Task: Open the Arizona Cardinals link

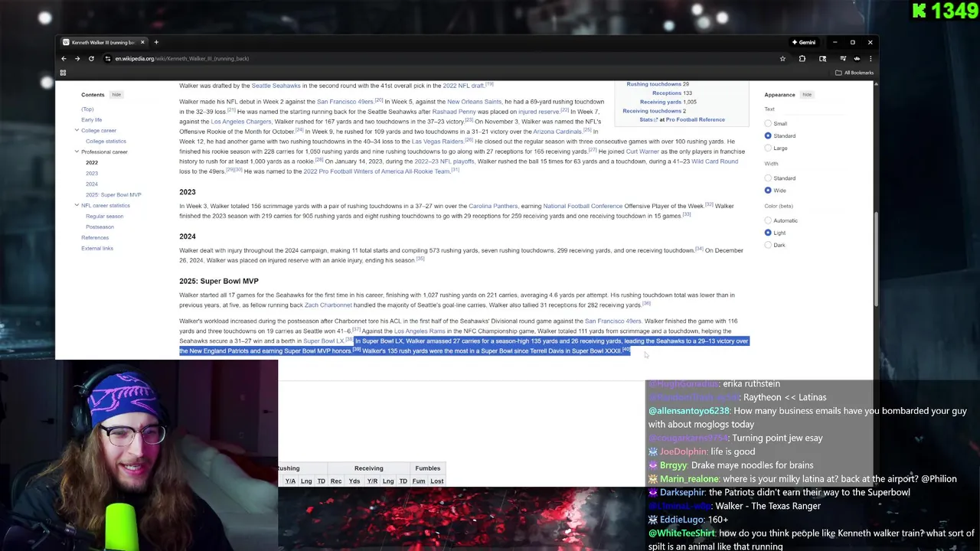Action: tap(557, 132)
